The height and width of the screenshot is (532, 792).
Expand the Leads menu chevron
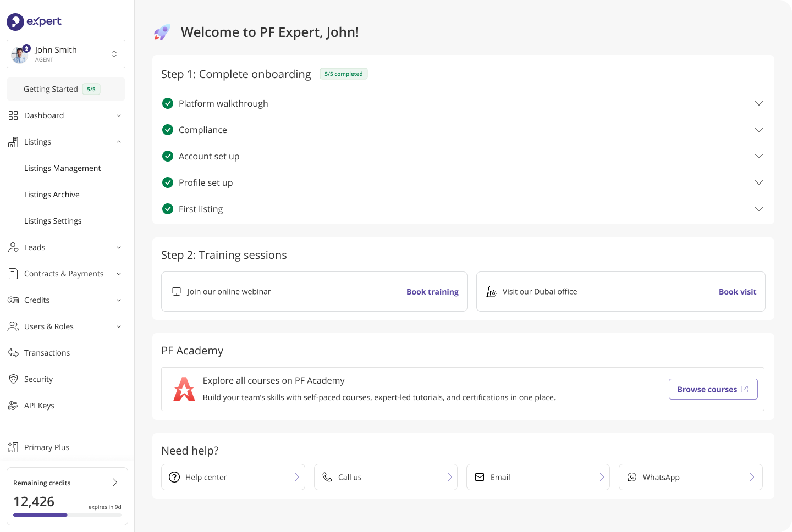pos(119,247)
